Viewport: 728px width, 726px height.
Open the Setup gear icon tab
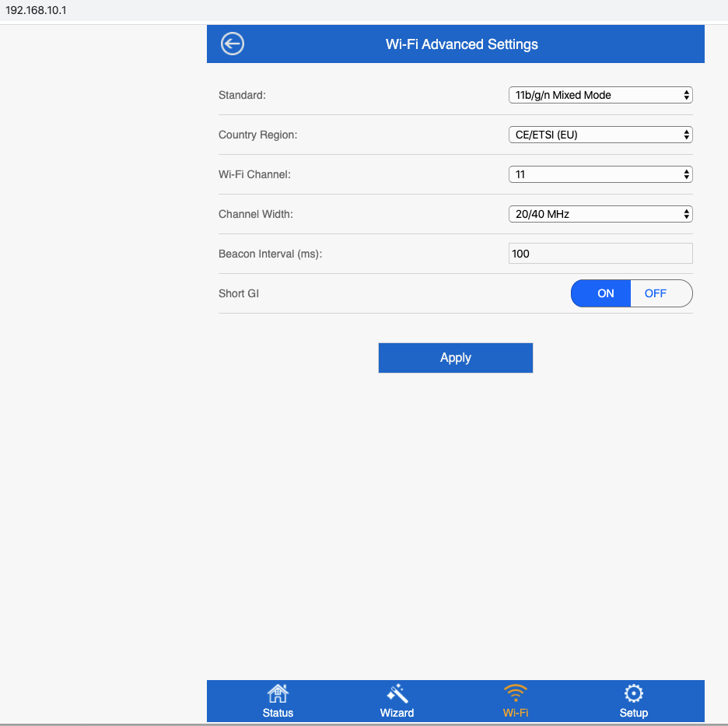tap(633, 701)
